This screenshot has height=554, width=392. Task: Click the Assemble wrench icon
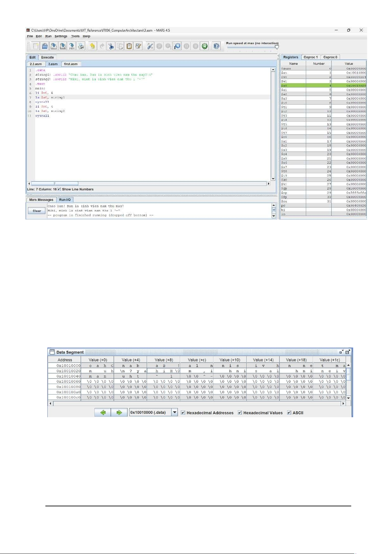click(x=150, y=46)
